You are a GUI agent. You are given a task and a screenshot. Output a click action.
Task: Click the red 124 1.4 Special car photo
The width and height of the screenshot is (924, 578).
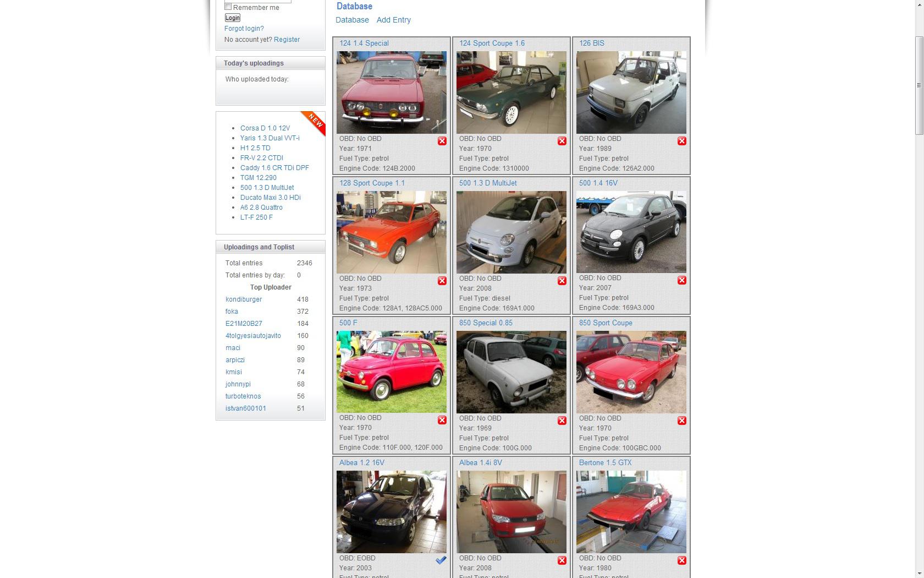392,92
